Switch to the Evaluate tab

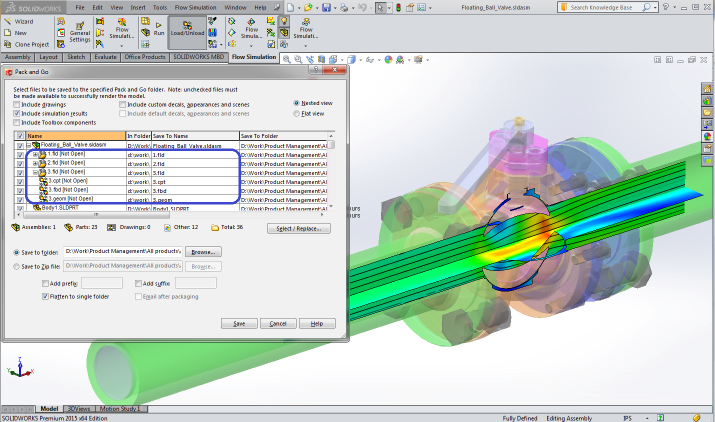pyautogui.click(x=105, y=57)
